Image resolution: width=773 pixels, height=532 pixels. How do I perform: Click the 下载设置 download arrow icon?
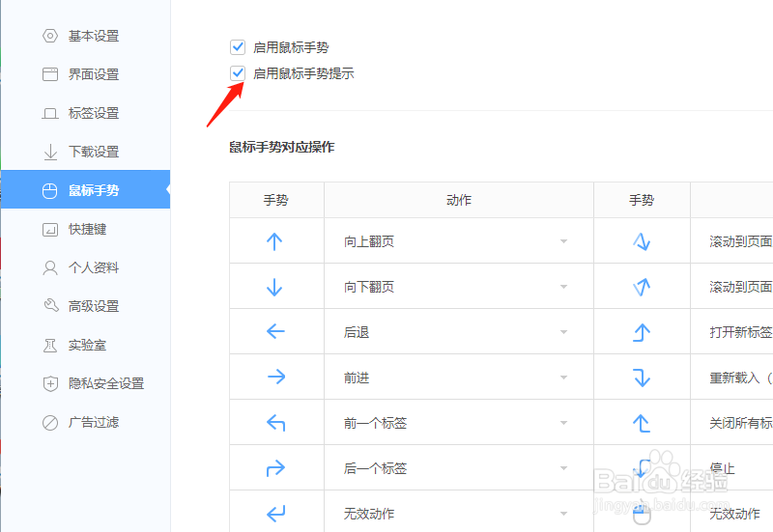click(x=50, y=152)
